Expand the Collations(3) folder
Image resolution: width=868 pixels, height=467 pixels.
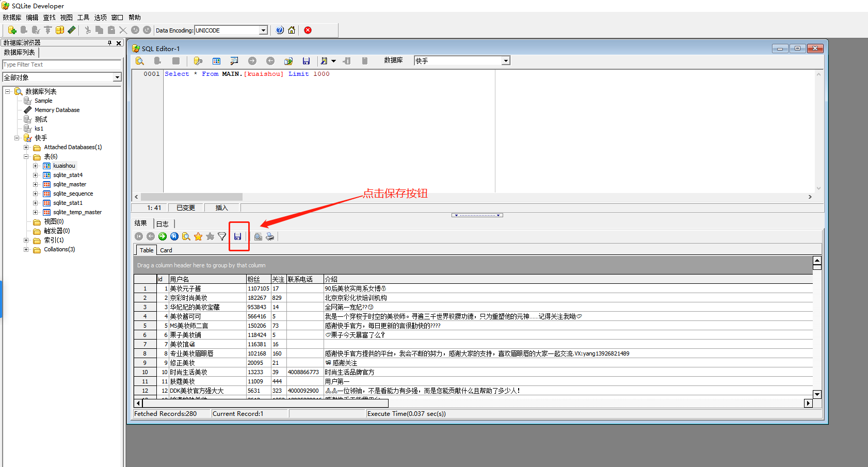click(x=26, y=249)
